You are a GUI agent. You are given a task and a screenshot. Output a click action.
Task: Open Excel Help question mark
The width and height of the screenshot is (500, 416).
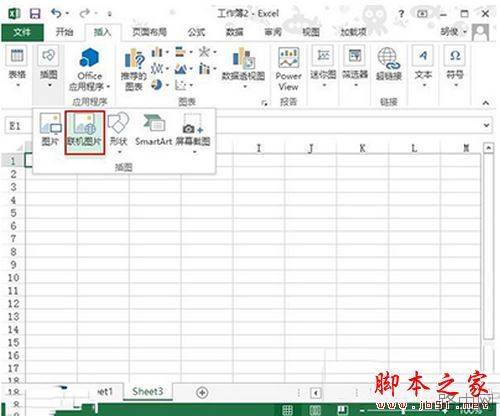coord(401,14)
